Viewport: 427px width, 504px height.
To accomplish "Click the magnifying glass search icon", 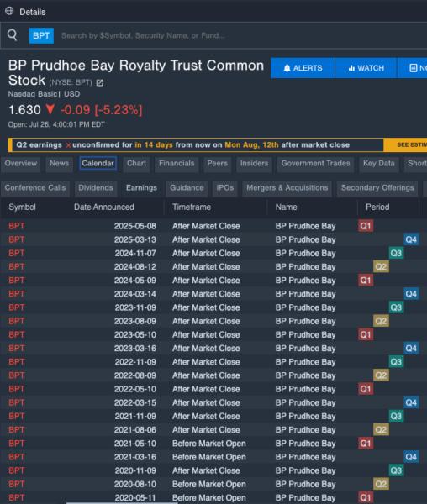I will tap(13, 34).
